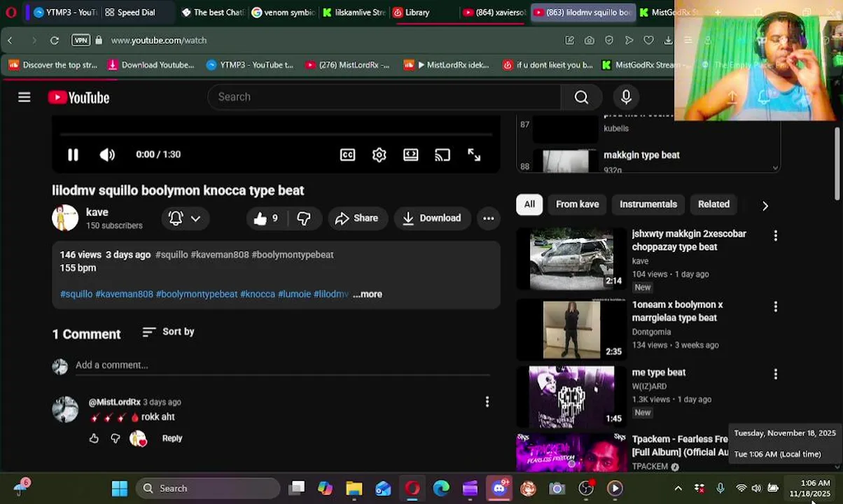The image size is (843, 504).
Task: Open the kave channel avatar
Action: (65, 218)
